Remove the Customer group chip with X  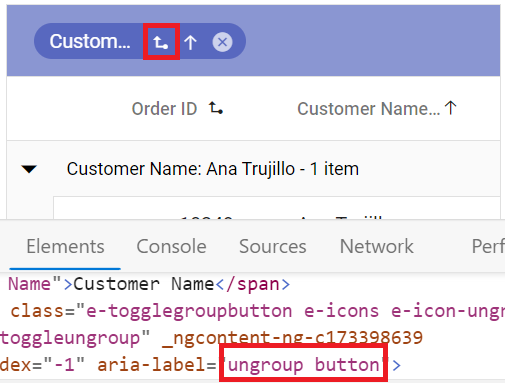[x=222, y=42]
